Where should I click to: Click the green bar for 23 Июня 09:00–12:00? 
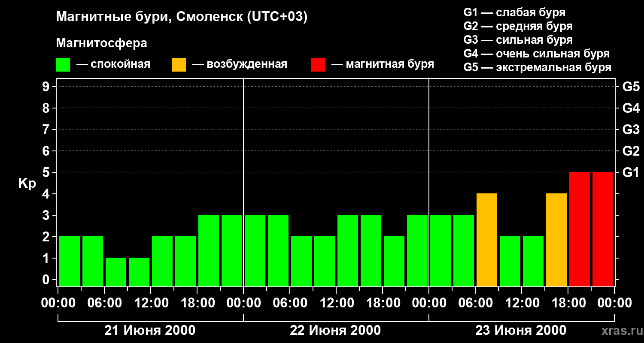click(x=510, y=261)
